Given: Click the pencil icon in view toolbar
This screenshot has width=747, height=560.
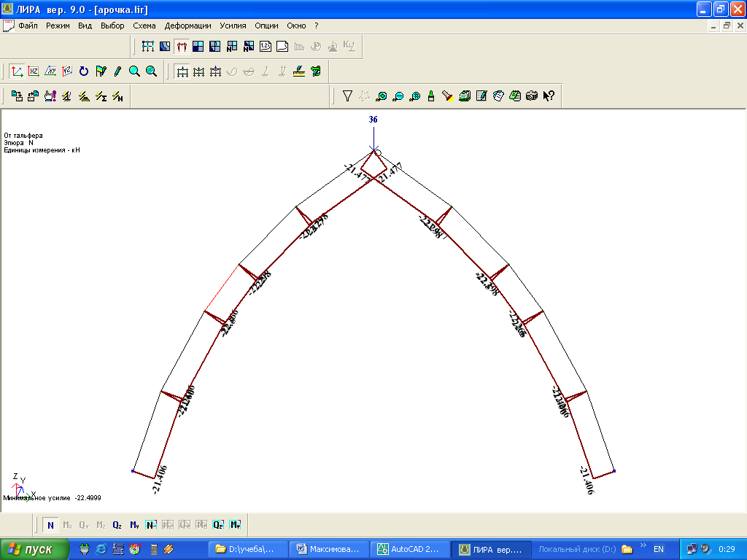Looking at the screenshot, I should pyautogui.click(x=117, y=71).
